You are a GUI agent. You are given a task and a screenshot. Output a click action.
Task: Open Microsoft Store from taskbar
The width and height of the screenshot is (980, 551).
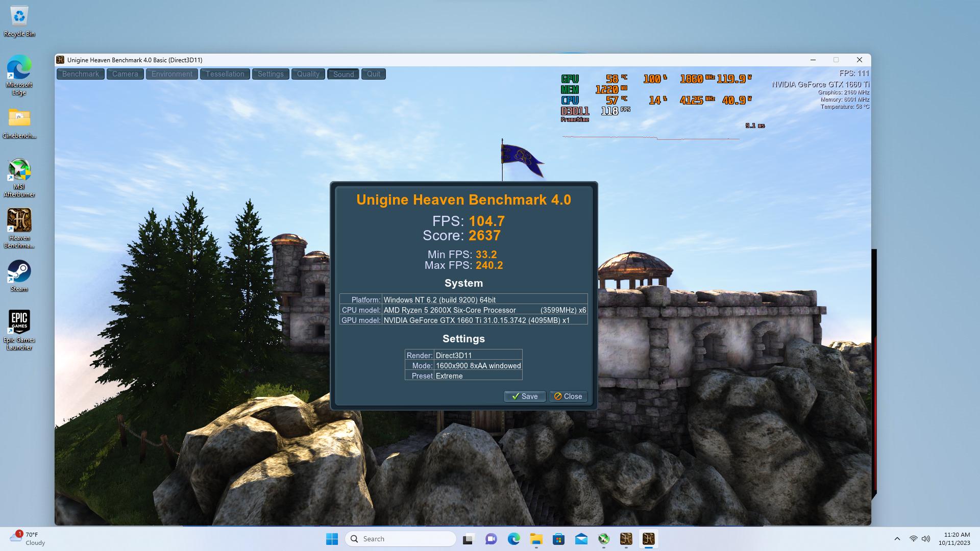(x=558, y=539)
